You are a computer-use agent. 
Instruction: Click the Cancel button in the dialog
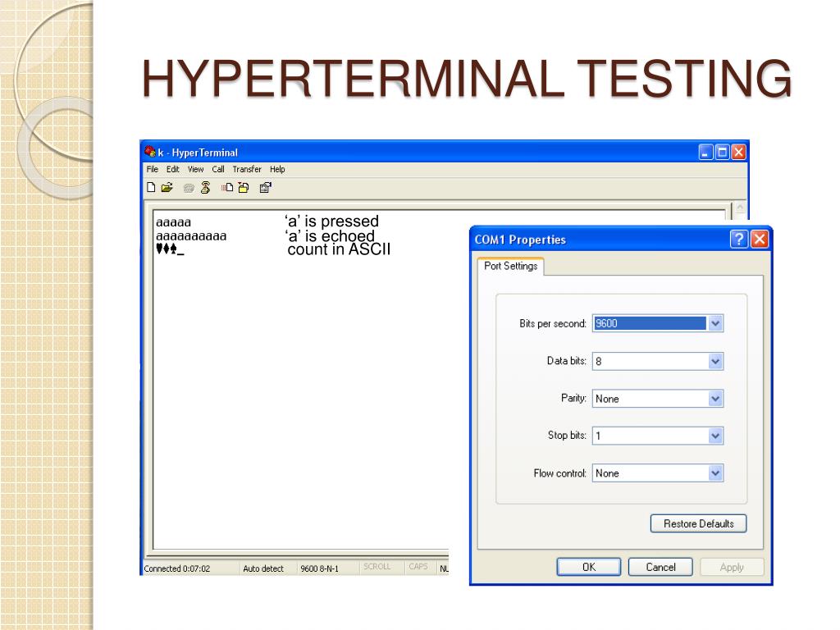660,567
